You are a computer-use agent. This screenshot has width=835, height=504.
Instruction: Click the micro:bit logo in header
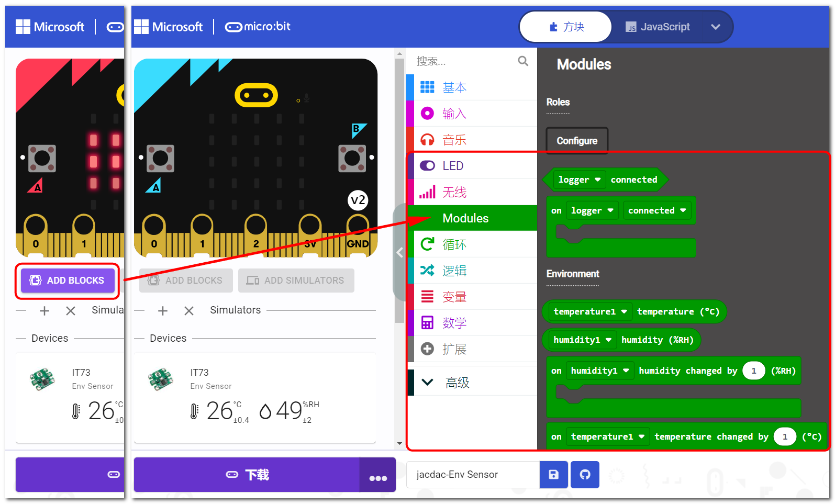(258, 27)
